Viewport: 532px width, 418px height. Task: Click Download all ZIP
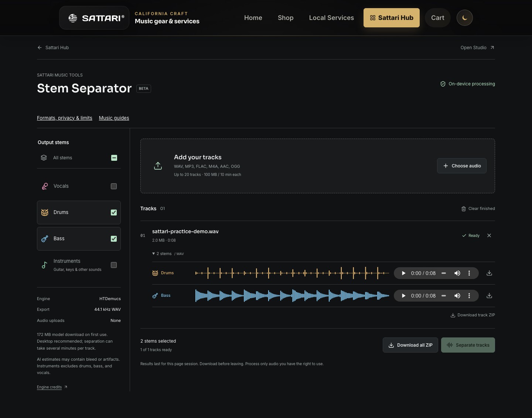point(410,345)
